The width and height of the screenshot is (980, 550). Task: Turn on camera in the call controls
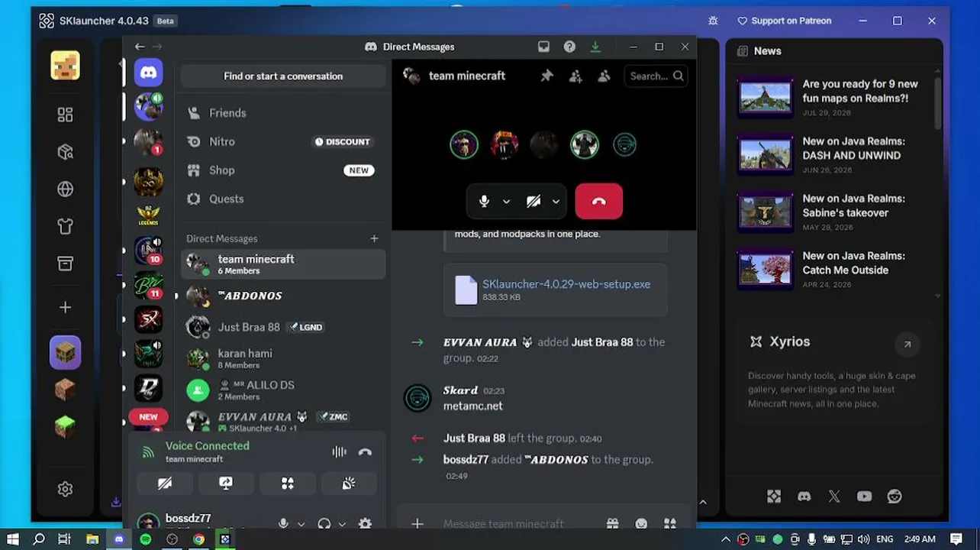534,201
